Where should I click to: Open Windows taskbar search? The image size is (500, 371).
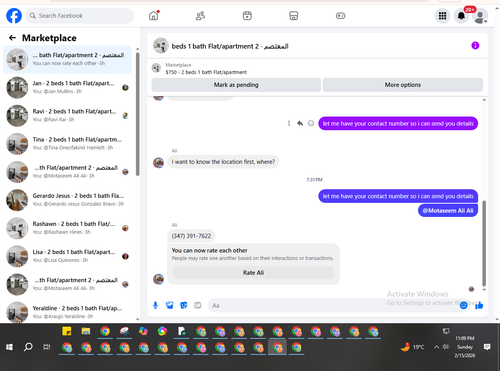pyautogui.click(x=28, y=347)
